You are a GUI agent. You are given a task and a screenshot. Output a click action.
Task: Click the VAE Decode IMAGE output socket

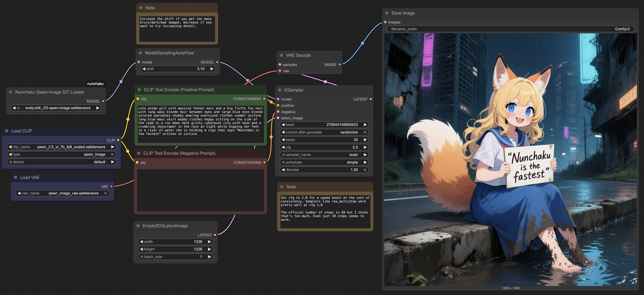click(x=339, y=64)
